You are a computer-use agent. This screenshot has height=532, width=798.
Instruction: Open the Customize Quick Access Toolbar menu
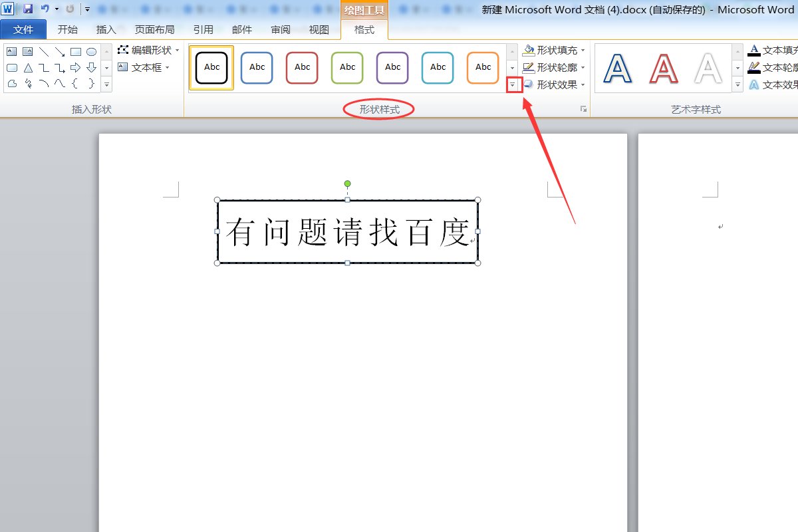coord(87,9)
